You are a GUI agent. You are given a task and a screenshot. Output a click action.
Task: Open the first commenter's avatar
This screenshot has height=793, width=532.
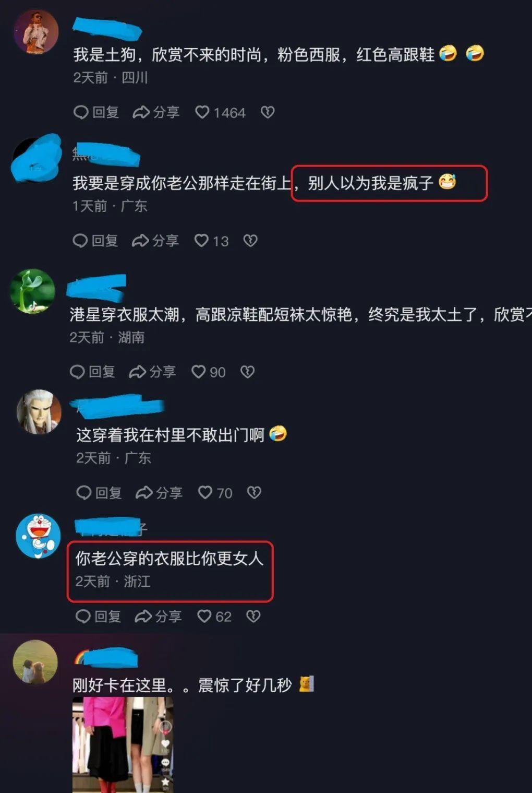pos(35,31)
